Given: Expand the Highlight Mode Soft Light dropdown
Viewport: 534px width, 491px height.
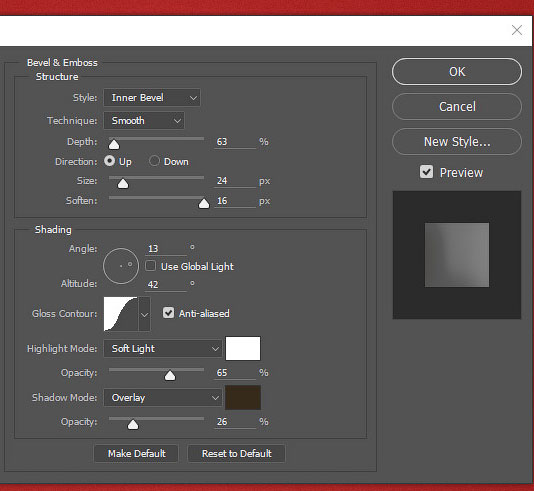Looking at the screenshot, I should click(163, 349).
